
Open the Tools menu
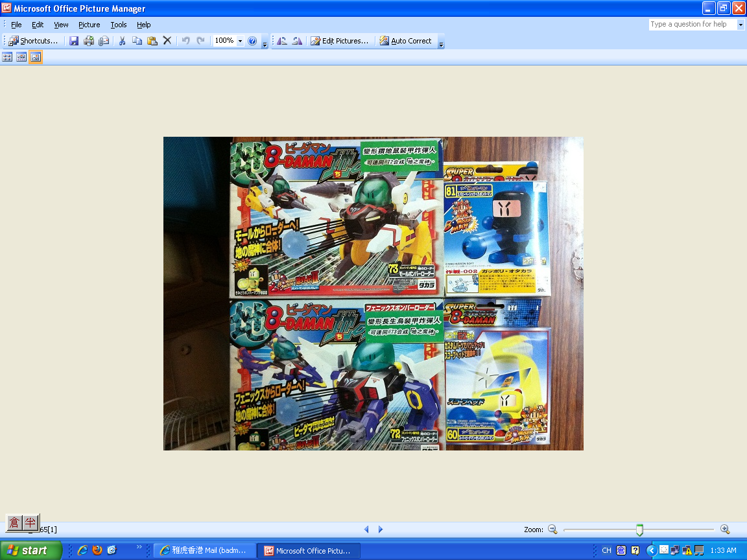pyautogui.click(x=119, y=25)
